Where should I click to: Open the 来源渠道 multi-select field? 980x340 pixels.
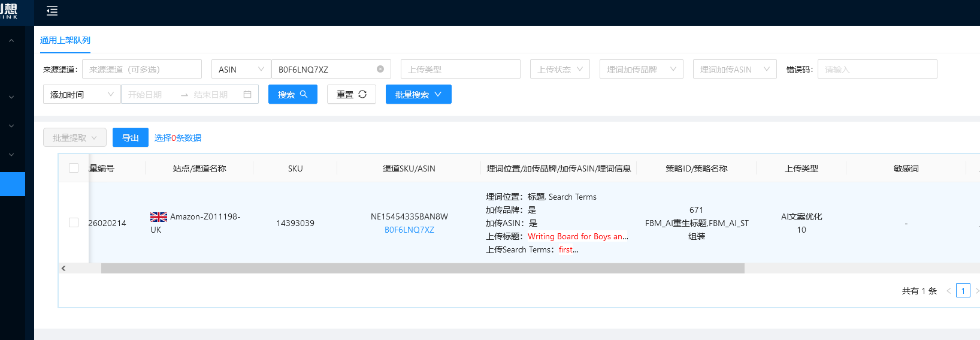point(142,69)
